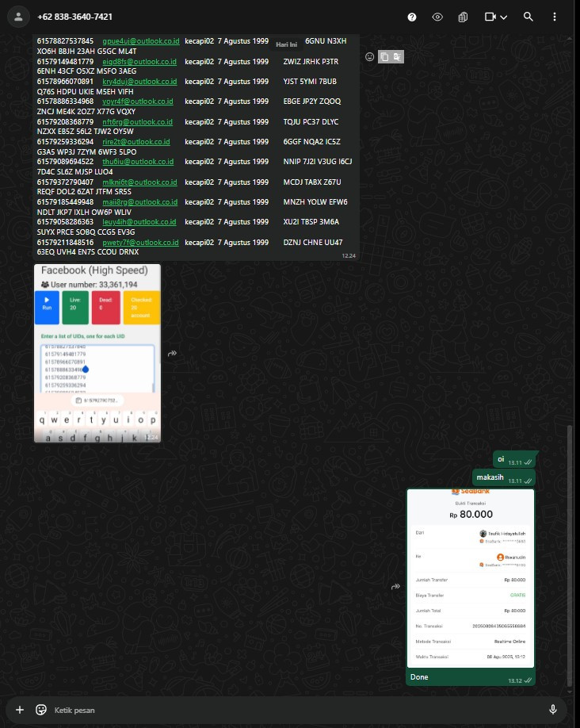The image size is (580, 728).
Task: Open link mlkni6t@outlook.co.id
Action: (139, 182)
